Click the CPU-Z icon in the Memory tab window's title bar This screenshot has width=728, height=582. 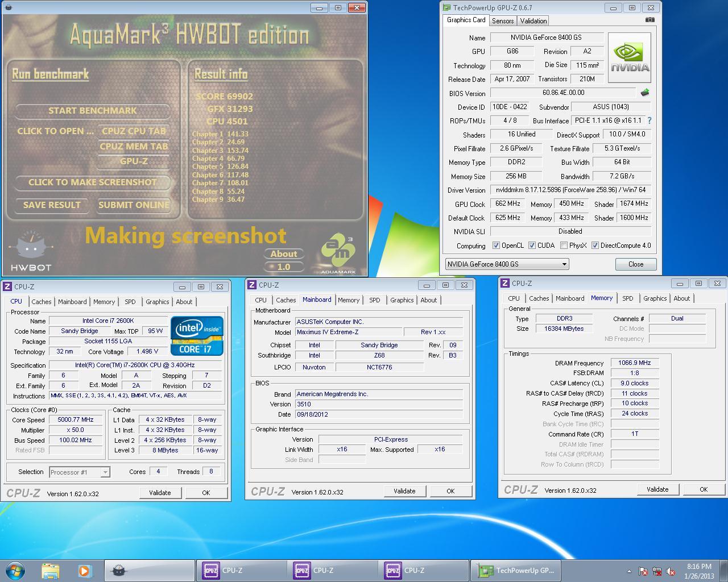505,283
